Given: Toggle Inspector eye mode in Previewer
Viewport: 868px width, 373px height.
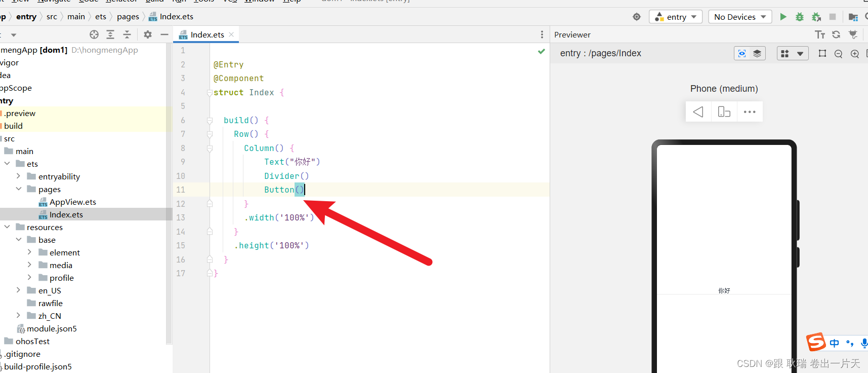Looking at the screenshot, I should pyautogui.click(x=742, y=53).
